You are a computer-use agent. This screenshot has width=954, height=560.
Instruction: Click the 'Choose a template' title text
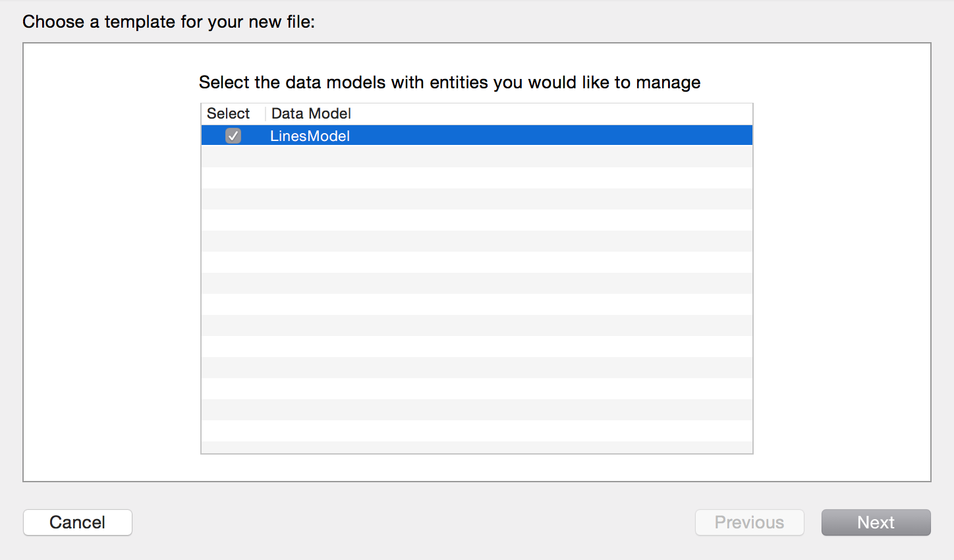click(169, 22)
